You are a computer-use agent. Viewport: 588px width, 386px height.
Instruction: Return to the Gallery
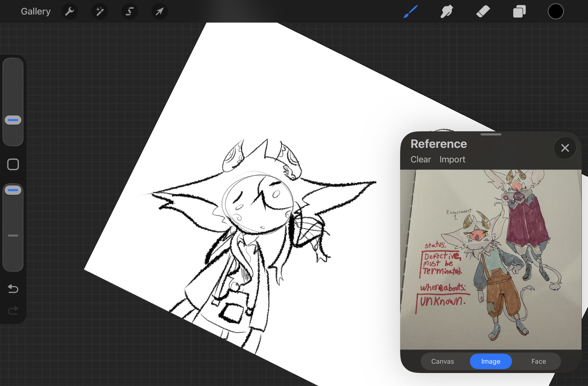(36, 11)
